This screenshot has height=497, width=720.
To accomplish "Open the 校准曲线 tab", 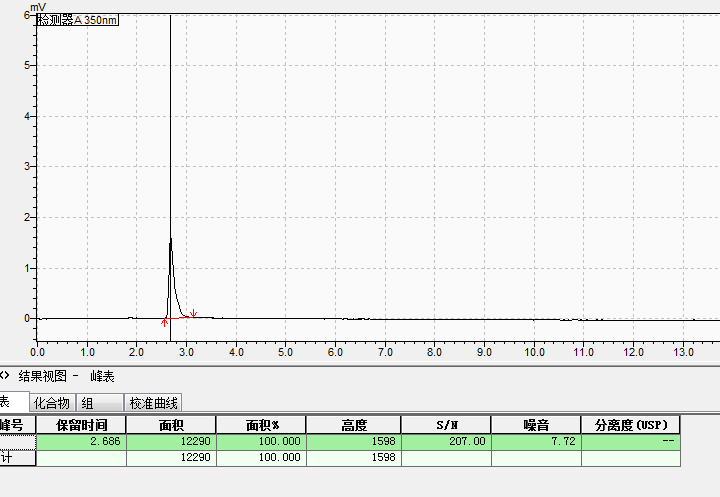I will click(x=153, y=403).
